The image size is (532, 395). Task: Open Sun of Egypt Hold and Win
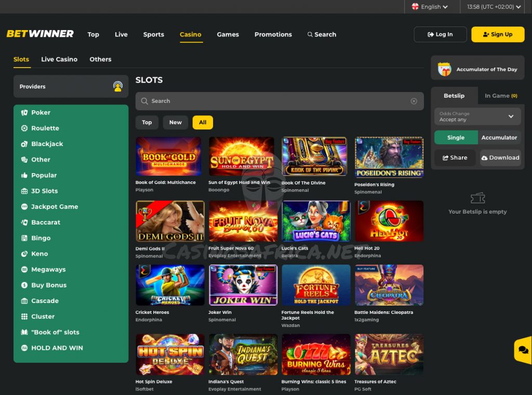(242, 156)
